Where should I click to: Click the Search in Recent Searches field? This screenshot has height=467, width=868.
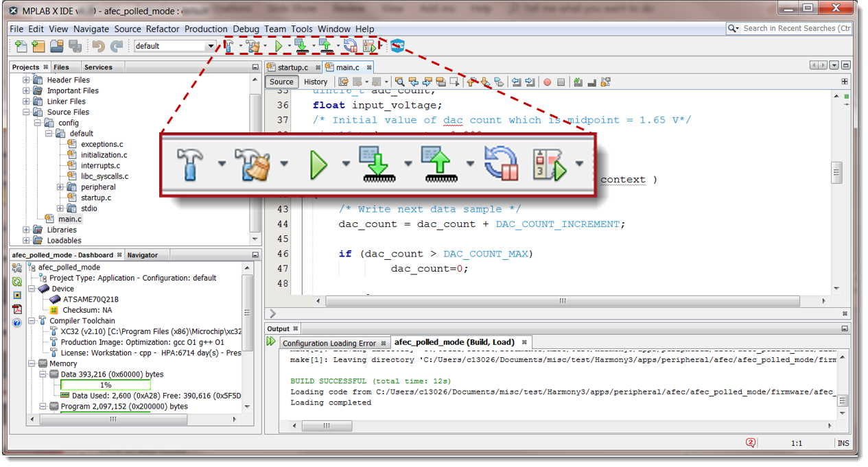pyautogui.click(x=789, y=29)
